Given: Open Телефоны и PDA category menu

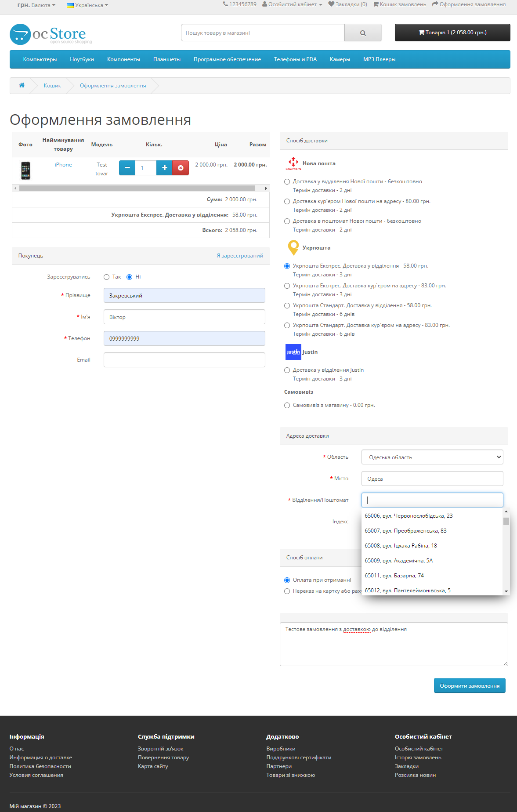Looking at the screenshot, I should coord(295,59).
